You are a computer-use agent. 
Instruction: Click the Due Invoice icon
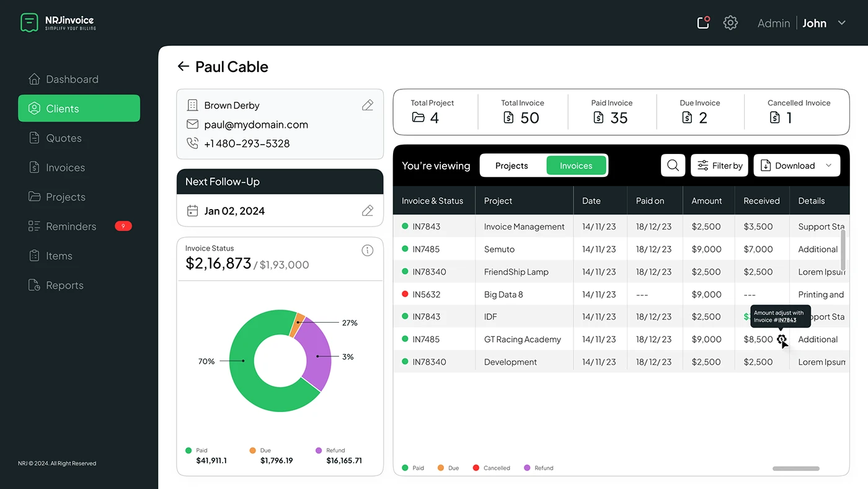687,117
